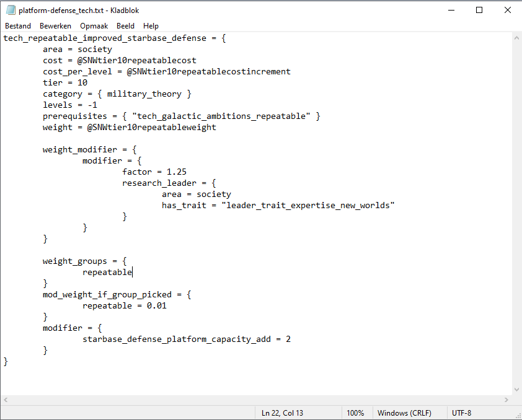Viewport: 522px width, 420px height.
Task: Open the Bestand menu
Action: point(18,26)
